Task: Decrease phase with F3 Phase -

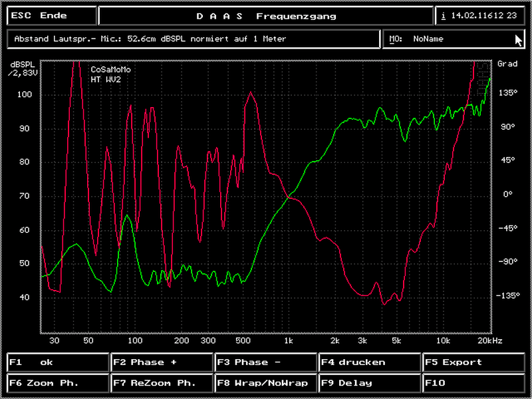Action: point(266,362)
